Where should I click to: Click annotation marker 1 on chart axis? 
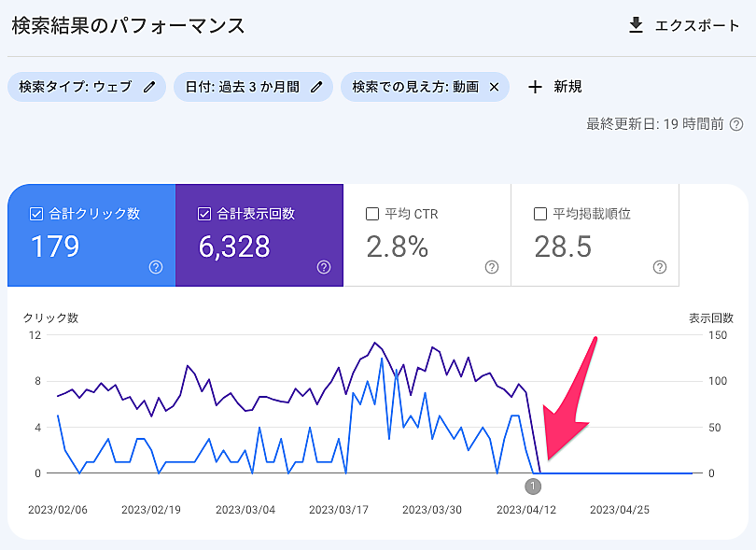coord(533,486)
